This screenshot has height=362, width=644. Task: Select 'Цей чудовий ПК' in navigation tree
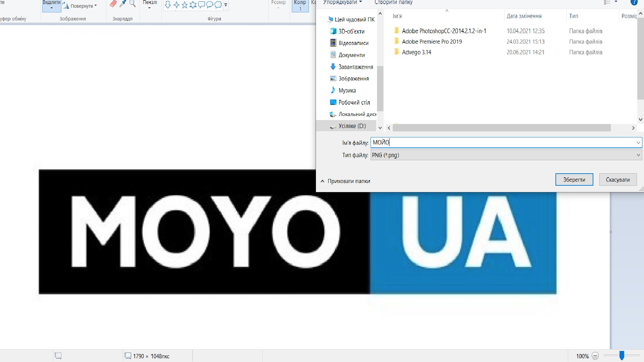[x=351, y=19]
